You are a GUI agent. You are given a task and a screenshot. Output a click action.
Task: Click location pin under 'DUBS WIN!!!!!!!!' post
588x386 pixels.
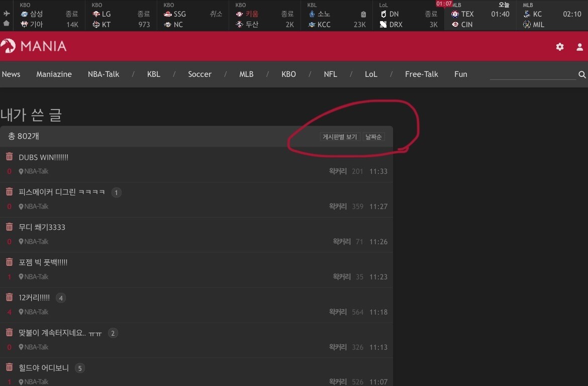(21, 171)
